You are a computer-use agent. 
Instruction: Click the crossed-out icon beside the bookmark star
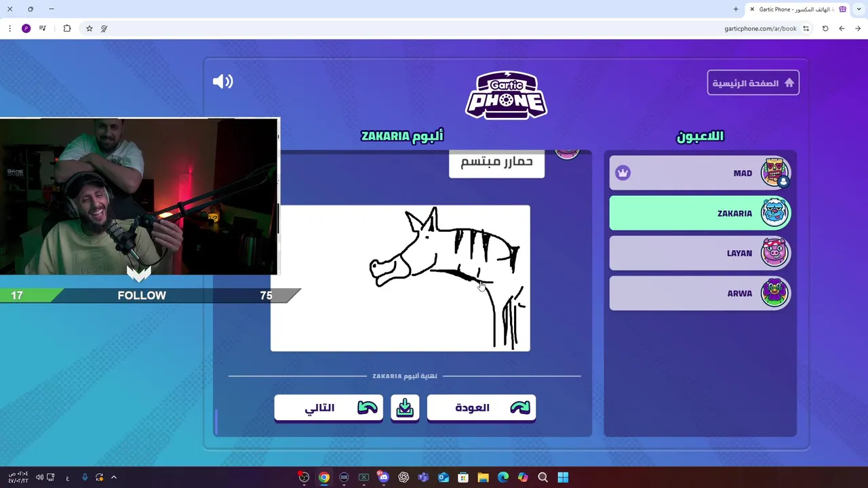(104, 28)
